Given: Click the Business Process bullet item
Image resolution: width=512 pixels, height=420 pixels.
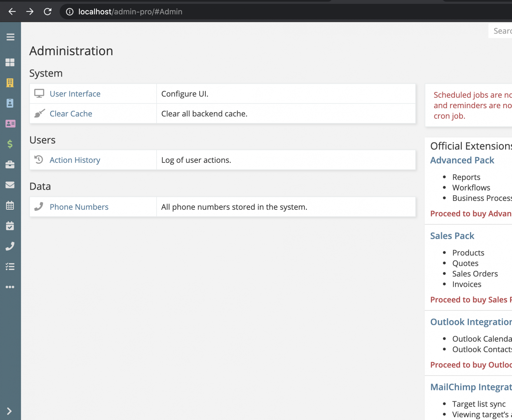Looking at the screenshot, I should point(482,198).
